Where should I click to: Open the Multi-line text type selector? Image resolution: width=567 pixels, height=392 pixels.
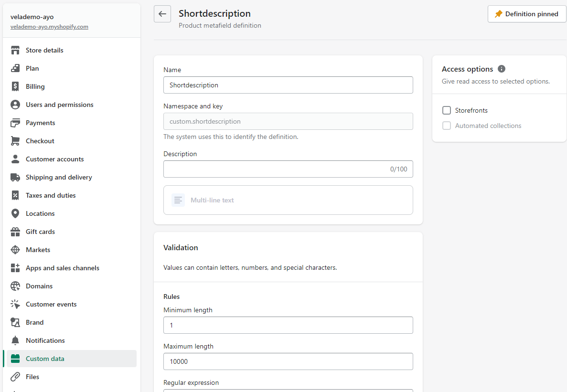pyautogui.click(x=288, y=200)
